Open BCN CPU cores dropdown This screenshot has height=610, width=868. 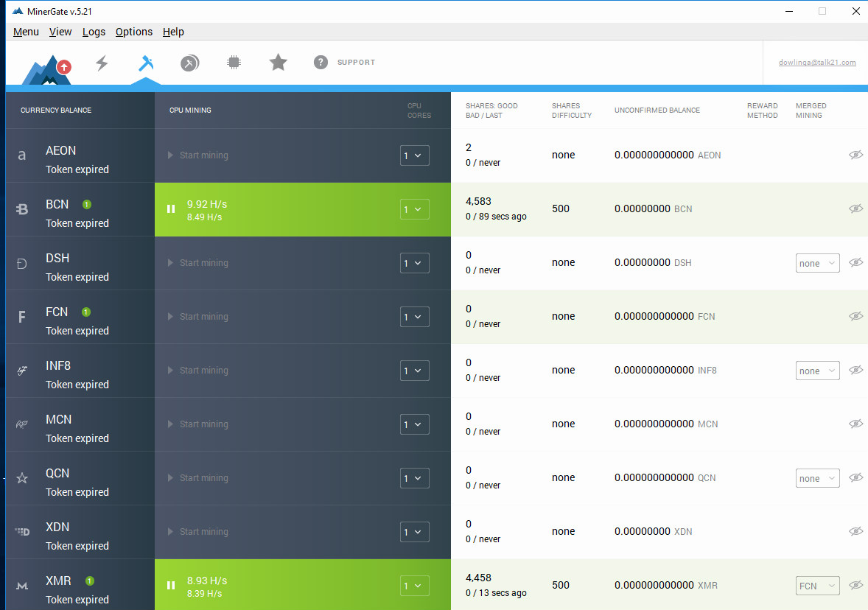[x=415, y=209]
